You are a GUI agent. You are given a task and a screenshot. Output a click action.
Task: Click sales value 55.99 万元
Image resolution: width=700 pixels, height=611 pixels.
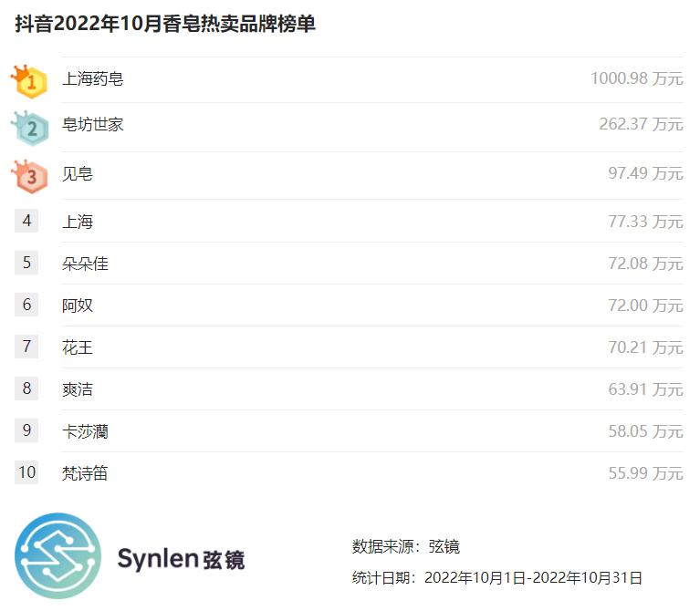pos(645,472)
